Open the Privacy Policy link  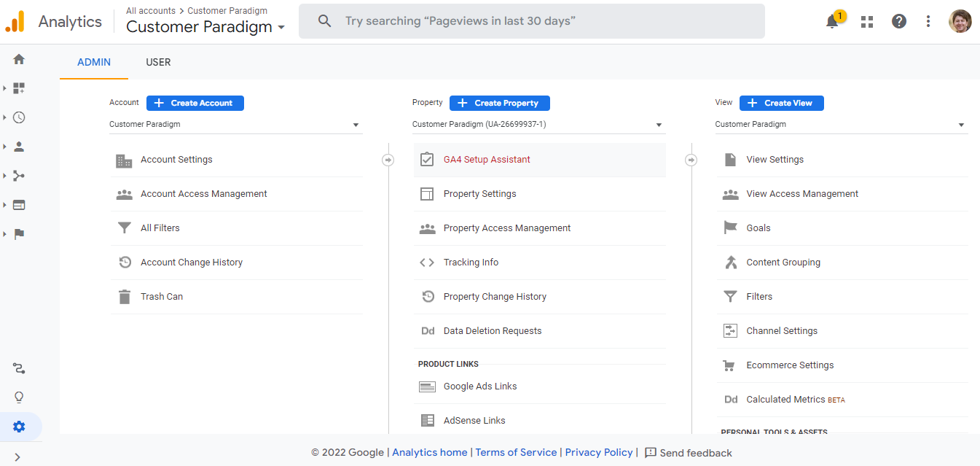click(x=598, y=452)
